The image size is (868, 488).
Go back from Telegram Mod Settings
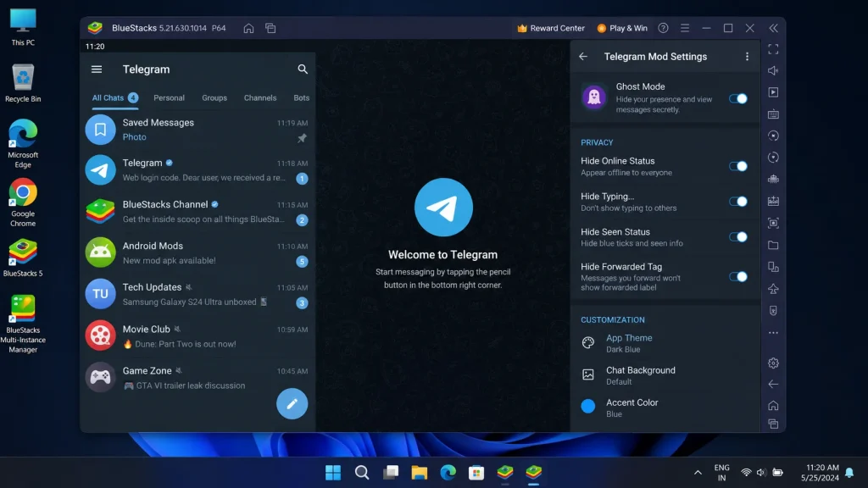click(583, 57)
